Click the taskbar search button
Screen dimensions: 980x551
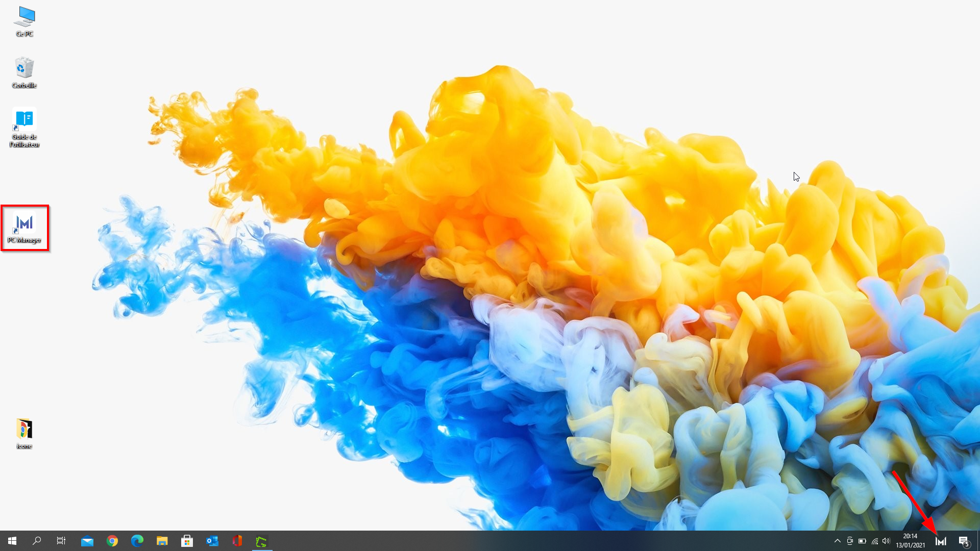(36, 540)
